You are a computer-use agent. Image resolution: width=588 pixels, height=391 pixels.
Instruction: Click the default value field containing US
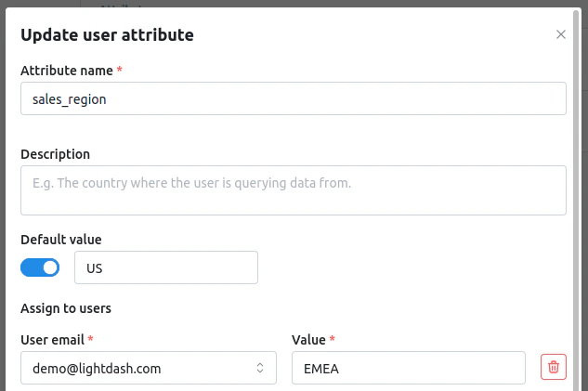(165, 268)
